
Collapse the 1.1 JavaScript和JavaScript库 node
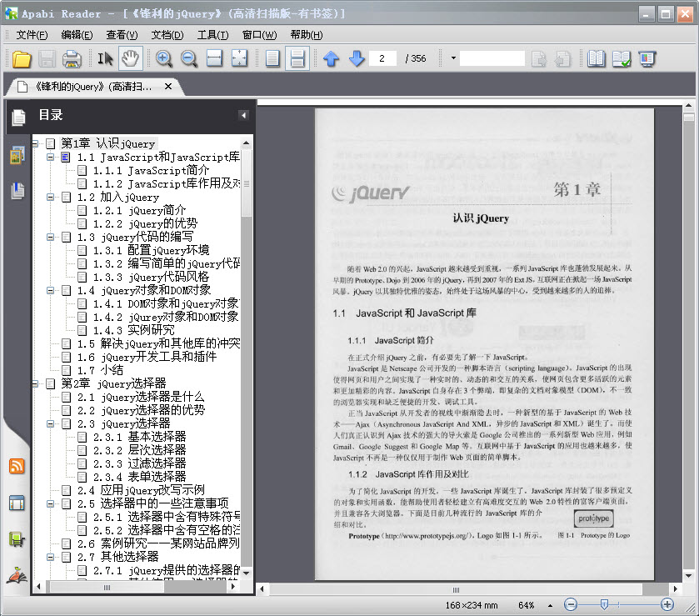[x=51, y=157]
